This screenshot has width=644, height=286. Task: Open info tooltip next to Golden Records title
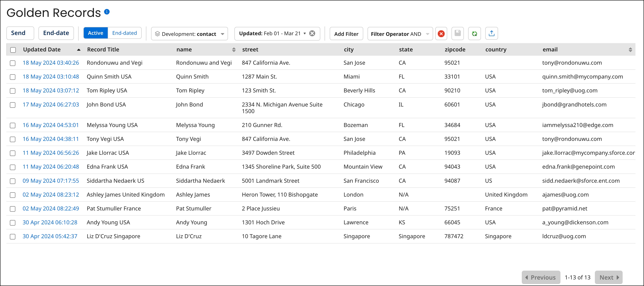(x=107, y=12)
